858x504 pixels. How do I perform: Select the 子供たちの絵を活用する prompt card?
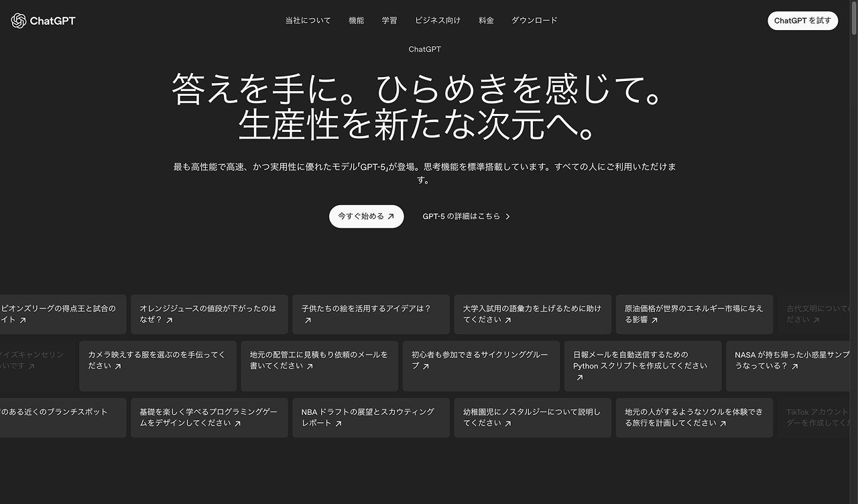click(371, 314)
